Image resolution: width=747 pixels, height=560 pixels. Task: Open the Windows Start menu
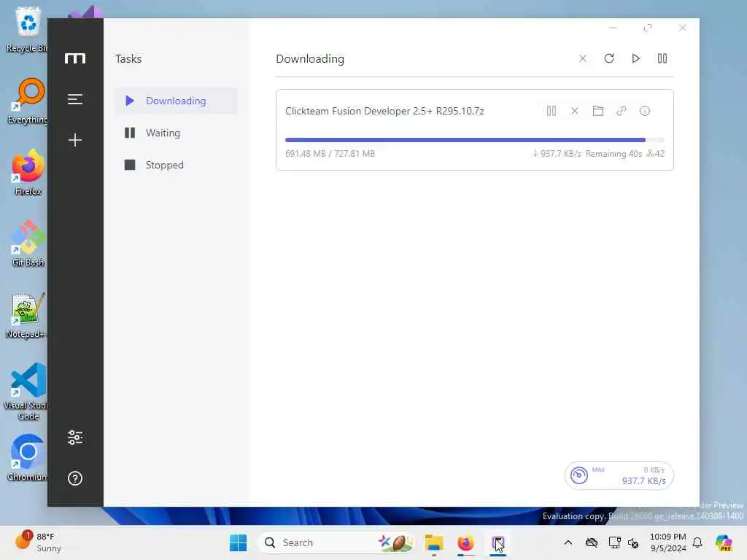[239, 542]
